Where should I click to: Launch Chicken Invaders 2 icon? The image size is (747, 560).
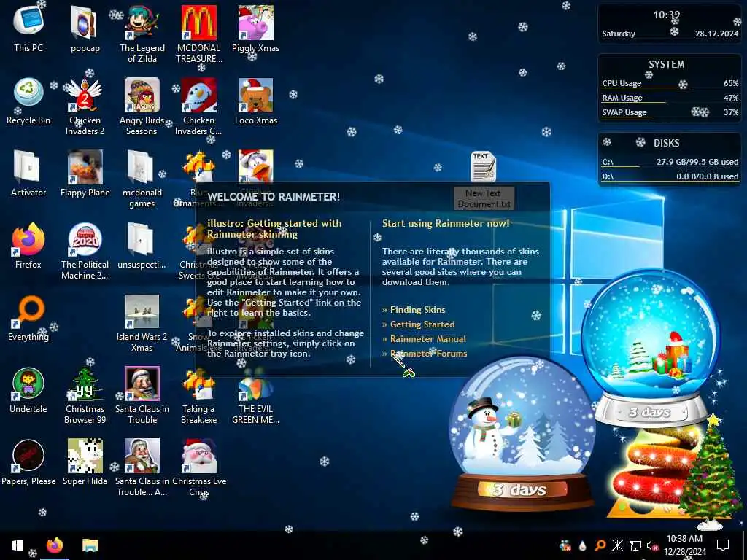[85, 106]
